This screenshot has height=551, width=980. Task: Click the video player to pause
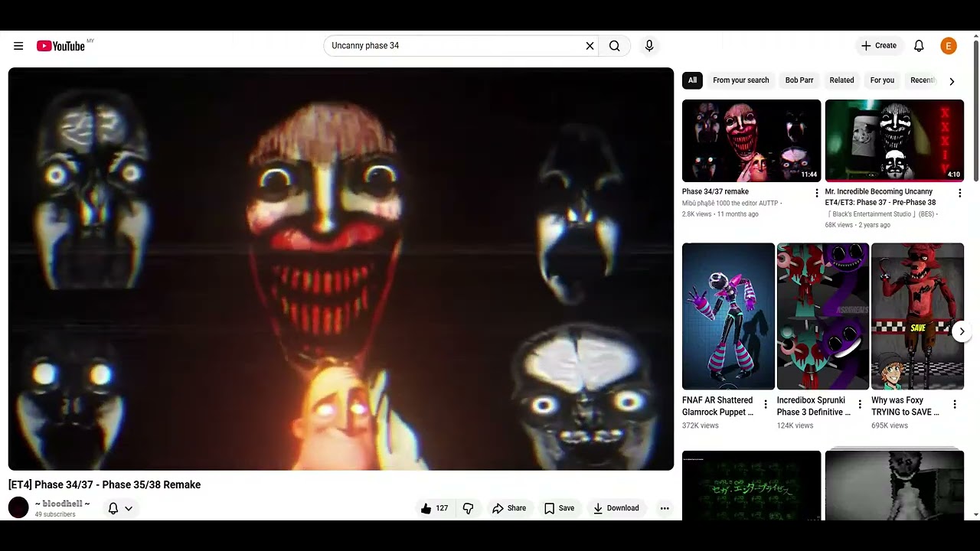341,269
